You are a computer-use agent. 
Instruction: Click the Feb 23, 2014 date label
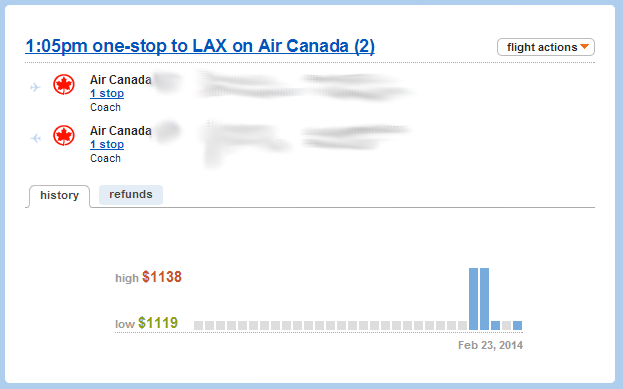[x=490, y=345]
